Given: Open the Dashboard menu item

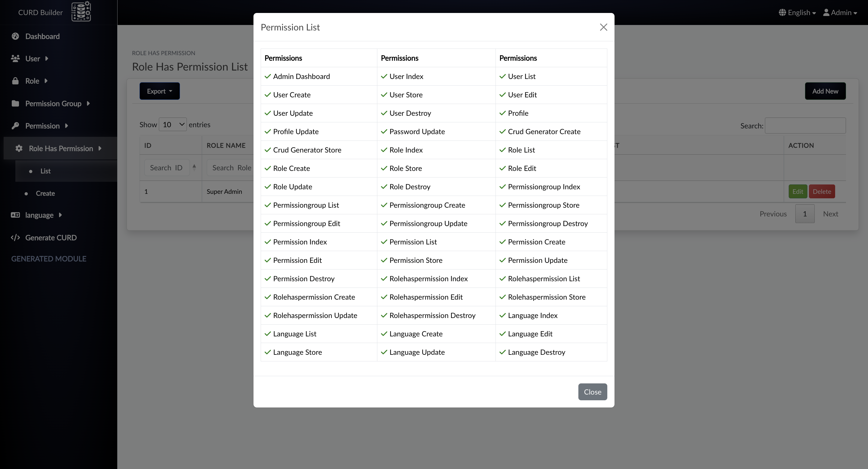Looking at the screenshot, I should tap(42, 36).
